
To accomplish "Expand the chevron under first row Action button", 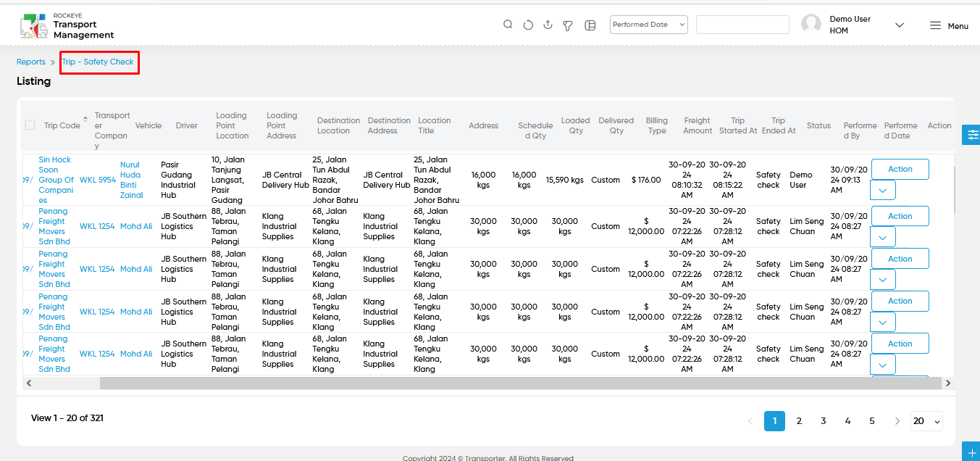I will coord(883,190).
